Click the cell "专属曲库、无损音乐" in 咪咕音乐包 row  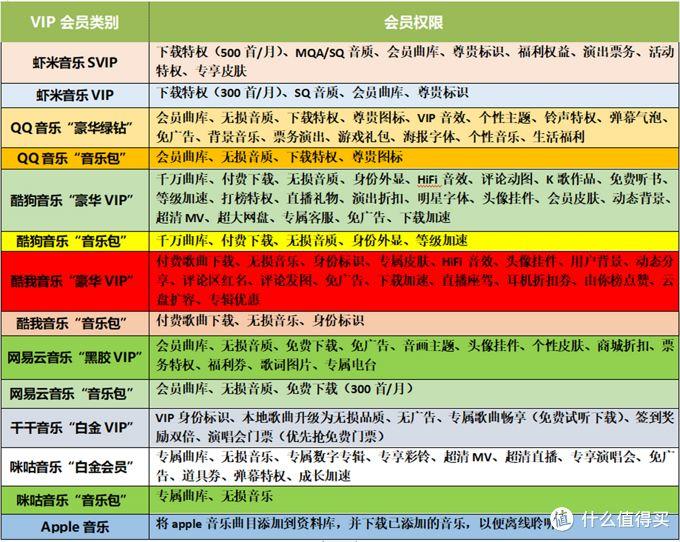414,500
